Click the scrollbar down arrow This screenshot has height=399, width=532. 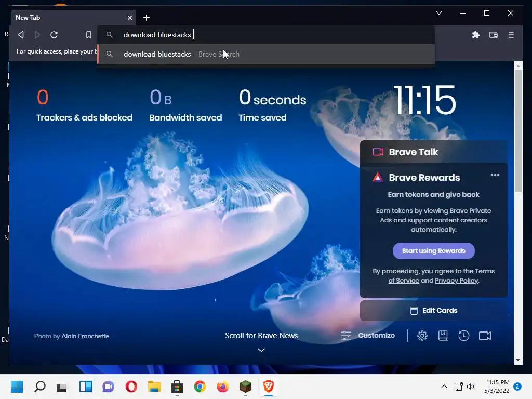pyautogui.click(x=518, y=360)
